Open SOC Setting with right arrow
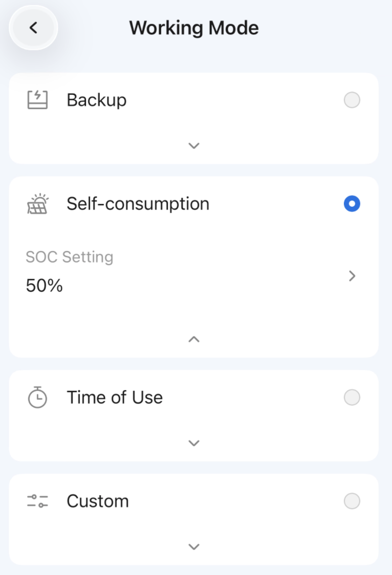The width and height of the screenshot is (392, 575). click(x=352, y=276)
